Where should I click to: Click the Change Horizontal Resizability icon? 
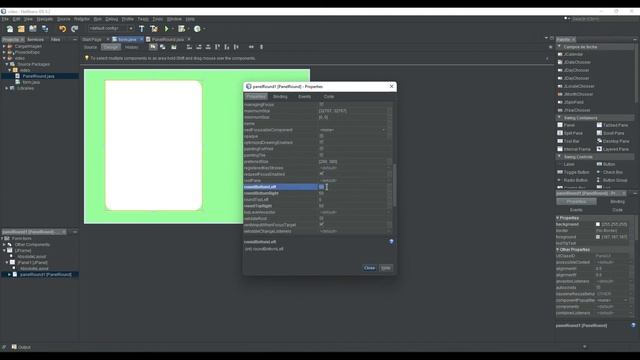click(251, 47)
